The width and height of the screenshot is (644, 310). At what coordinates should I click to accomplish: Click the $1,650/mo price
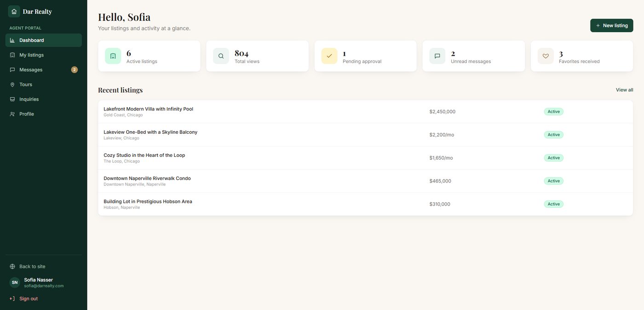pyautogui.click(x=441, y=158)
